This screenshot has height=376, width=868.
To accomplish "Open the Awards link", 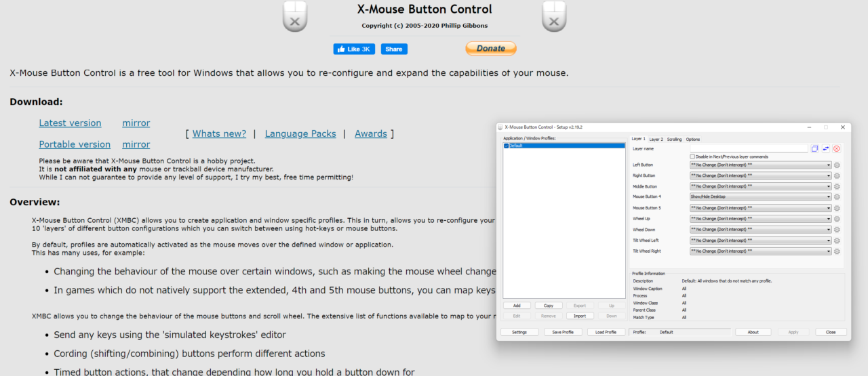I will [371, 134].
